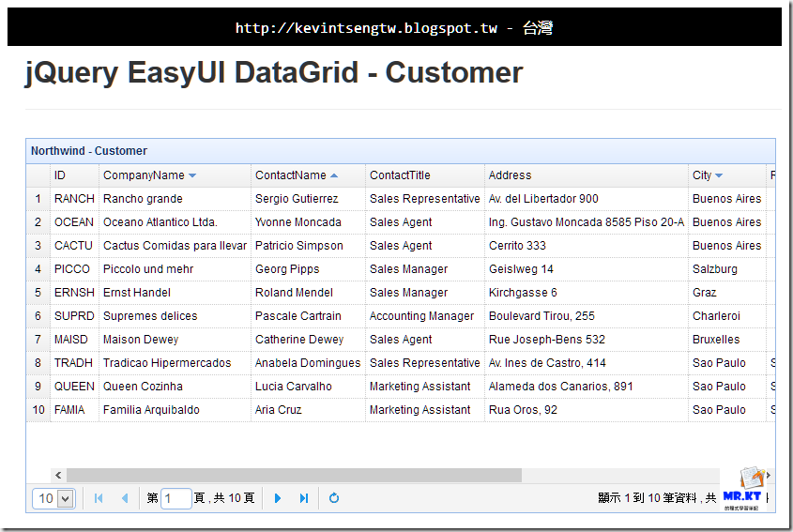Click address Geislweg 14

point(587,269)
